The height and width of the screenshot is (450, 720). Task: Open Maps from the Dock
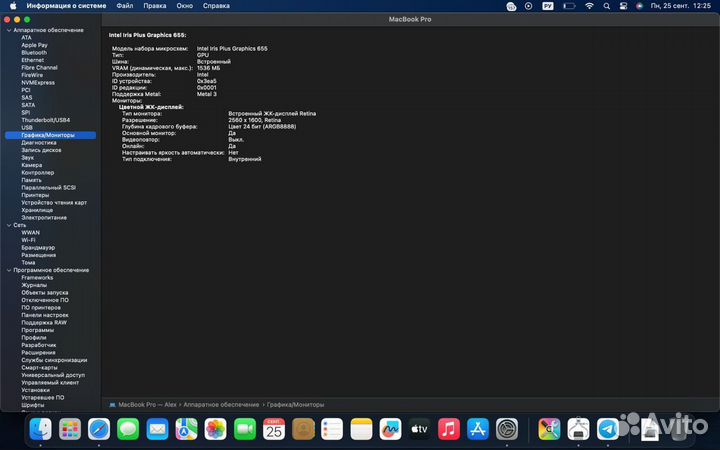point(186,429)
